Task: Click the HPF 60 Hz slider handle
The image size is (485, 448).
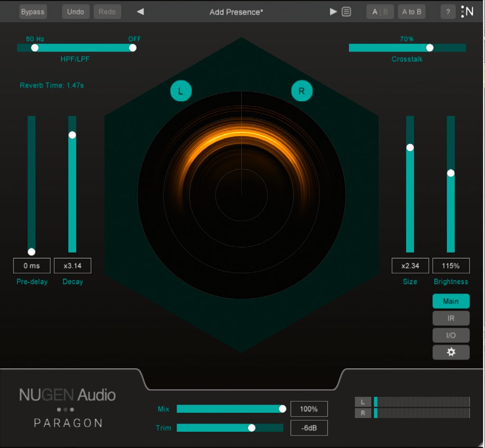Action: pyautogui.click(x=35, y=48)
